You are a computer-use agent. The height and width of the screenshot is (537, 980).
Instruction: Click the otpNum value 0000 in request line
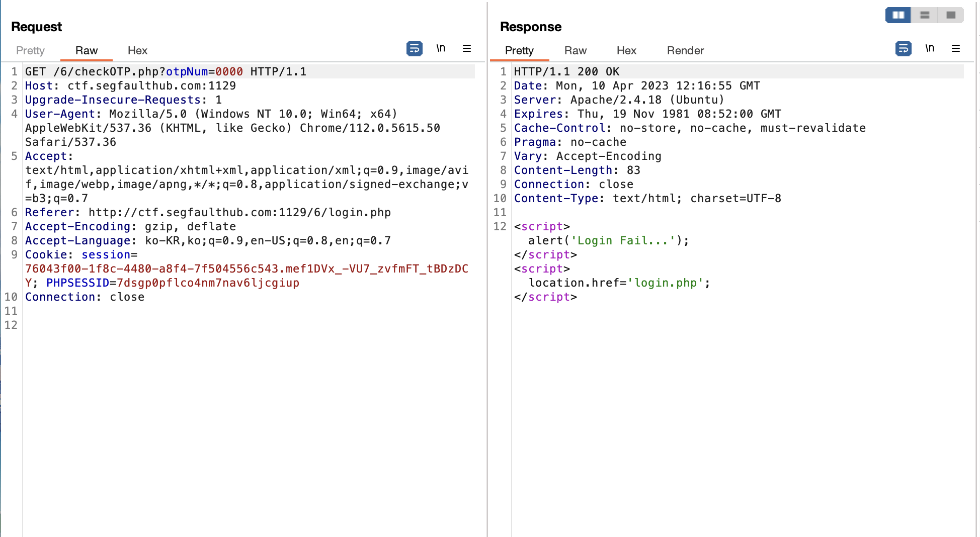[229, 71]
